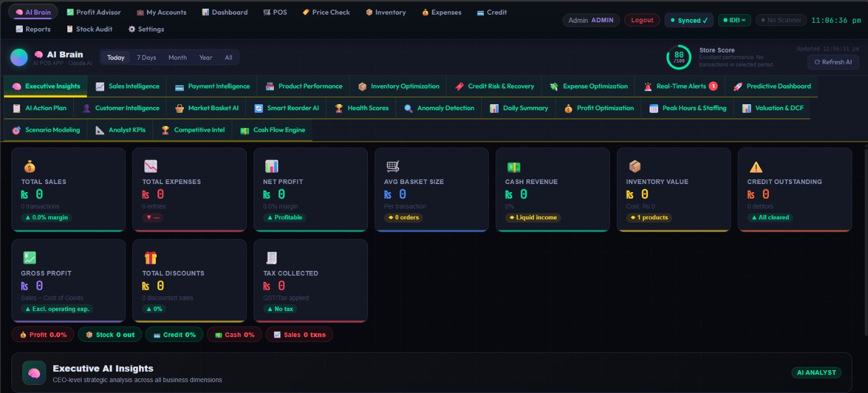
Task: Open the AI Brain nav item
Action: pos(33,12)
